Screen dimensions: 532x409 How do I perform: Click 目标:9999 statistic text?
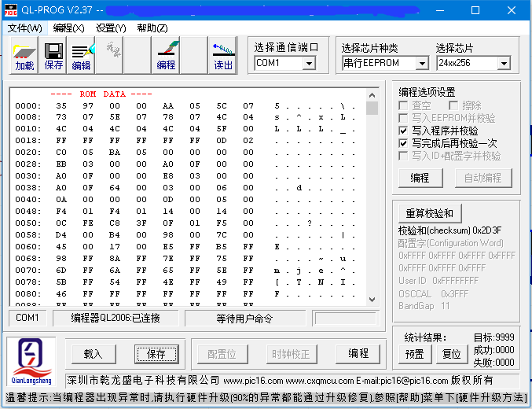493,337
